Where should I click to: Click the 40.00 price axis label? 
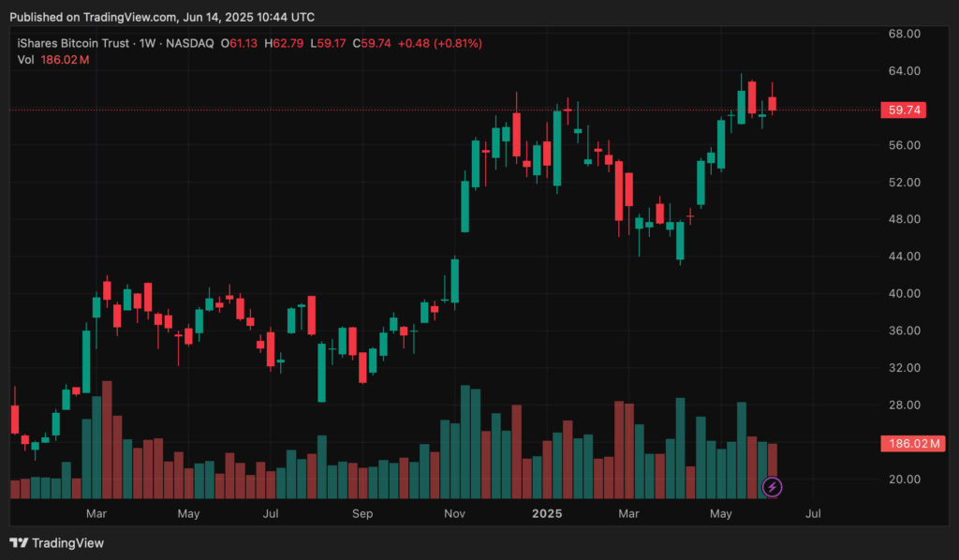tap(905, 293)
